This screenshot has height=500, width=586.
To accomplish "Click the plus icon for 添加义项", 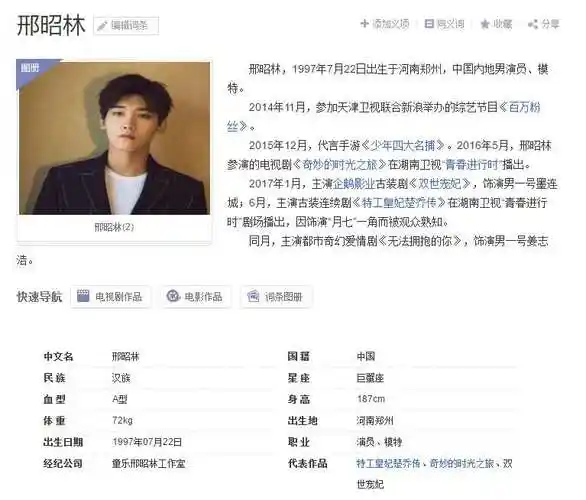I will [364, 24].
